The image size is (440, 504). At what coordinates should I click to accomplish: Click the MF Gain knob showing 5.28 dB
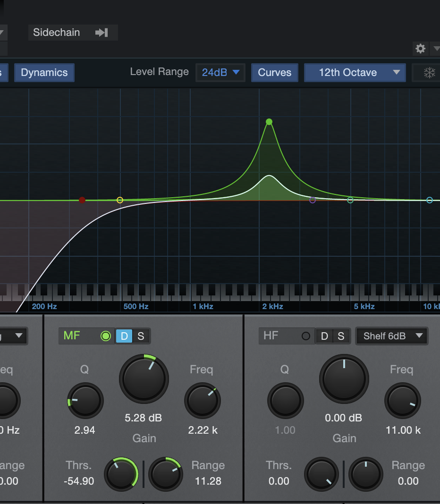pos(144,378)
